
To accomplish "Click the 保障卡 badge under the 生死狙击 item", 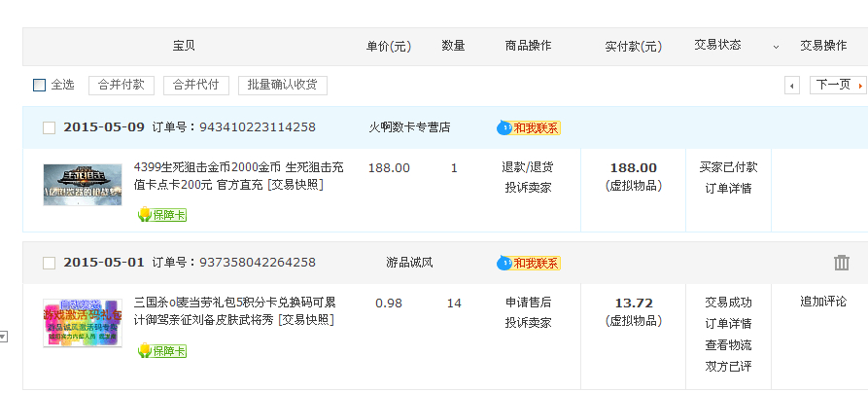I will pyautogui.click(x=161, y=214).
